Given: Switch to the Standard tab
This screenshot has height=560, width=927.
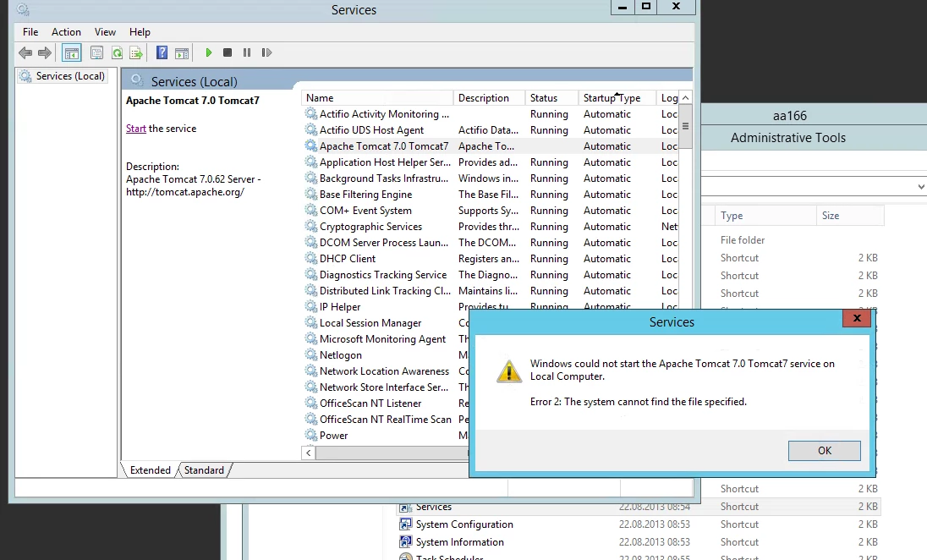Looking at the screenshot, I should (x=204, y=470).
